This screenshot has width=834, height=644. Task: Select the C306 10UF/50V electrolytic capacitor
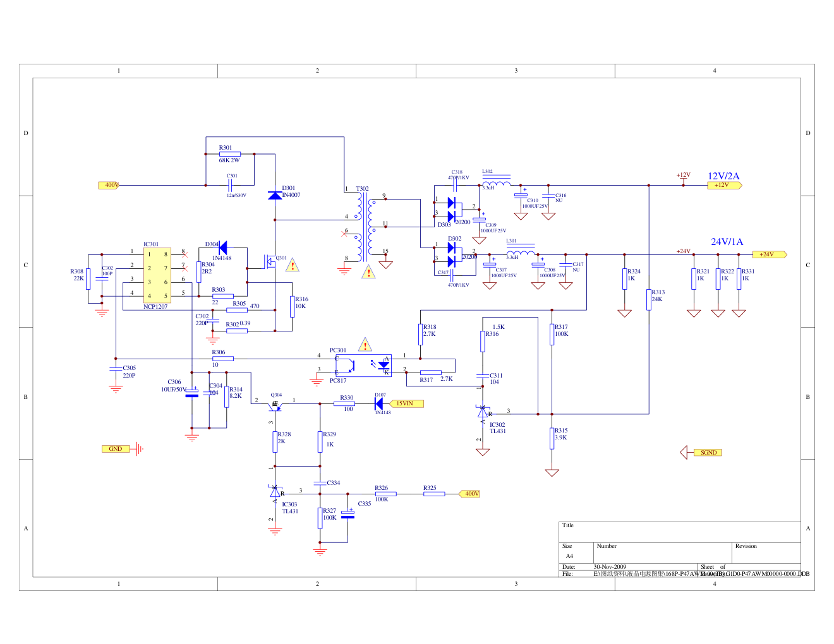(192, 392)
